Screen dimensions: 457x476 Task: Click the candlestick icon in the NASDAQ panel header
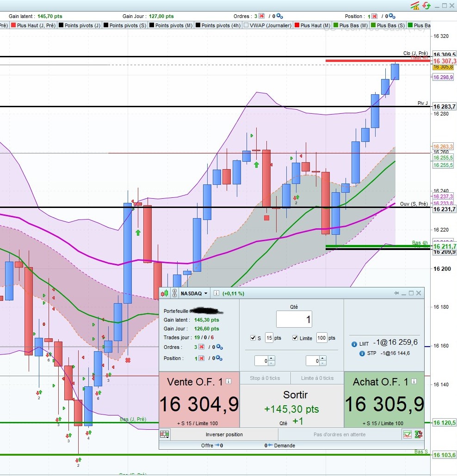click(165, 293)
